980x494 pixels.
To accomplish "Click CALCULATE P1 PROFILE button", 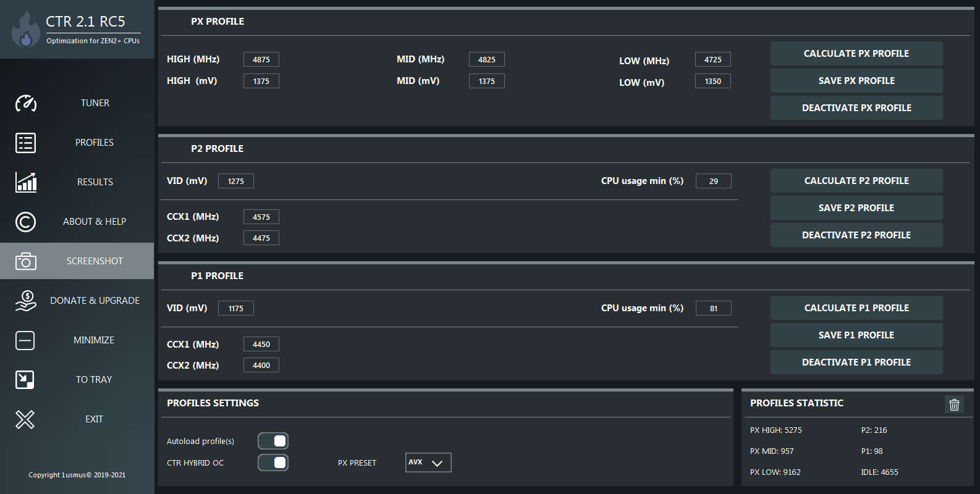I will (856, 308).
